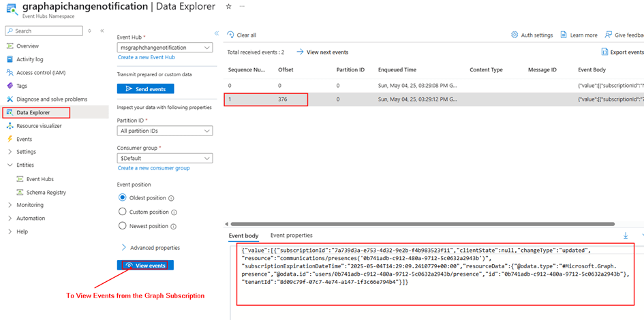The height and width of the screenshot is (320, 644).
Task: Click the sidebar Search field
Action: coord(44,31)
